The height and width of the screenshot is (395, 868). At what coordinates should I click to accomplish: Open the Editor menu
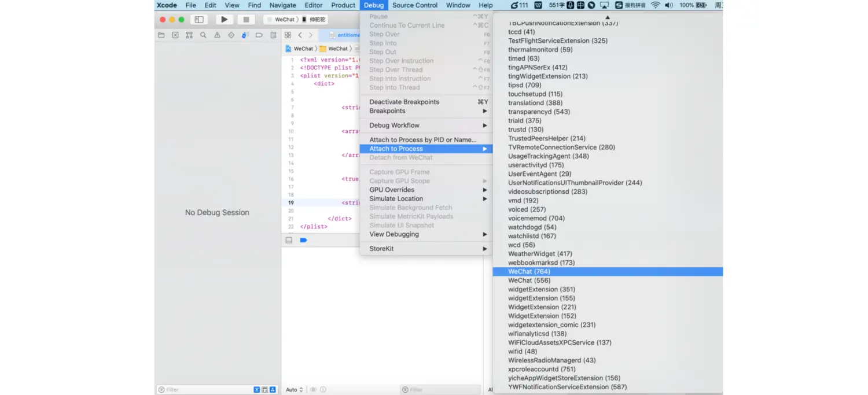[314, 5]
